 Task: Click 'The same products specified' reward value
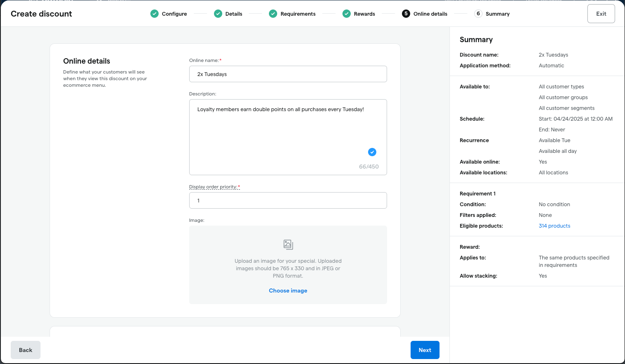tap(574, 262)
